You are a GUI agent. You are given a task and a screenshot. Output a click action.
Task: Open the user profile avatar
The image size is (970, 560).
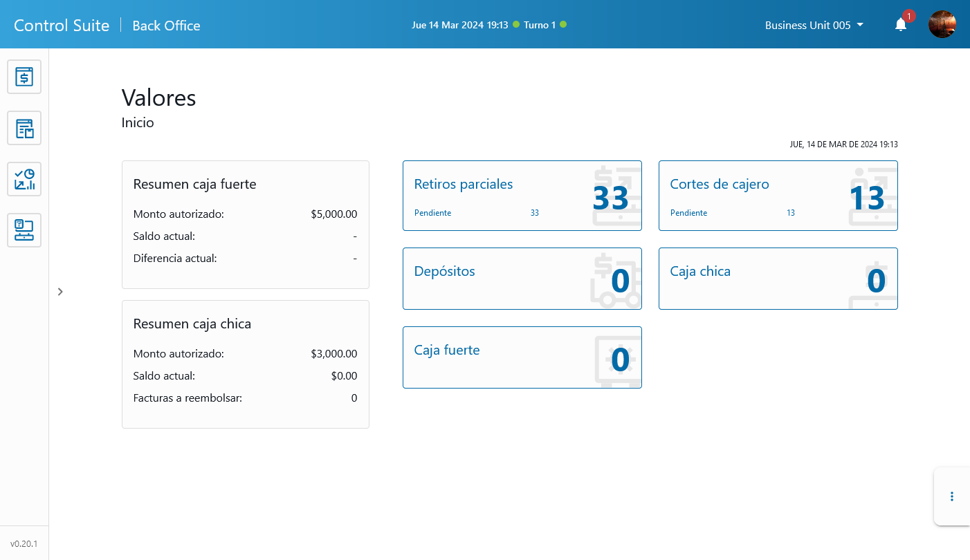coord(942,24)
